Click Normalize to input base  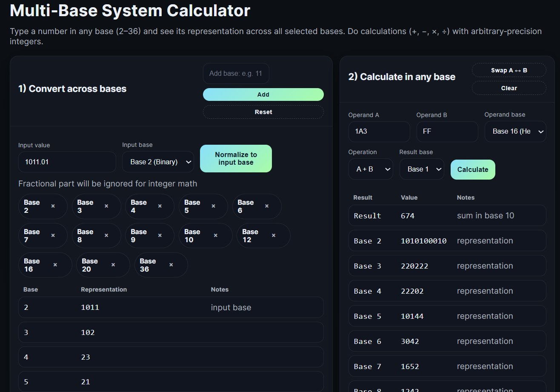236,158
